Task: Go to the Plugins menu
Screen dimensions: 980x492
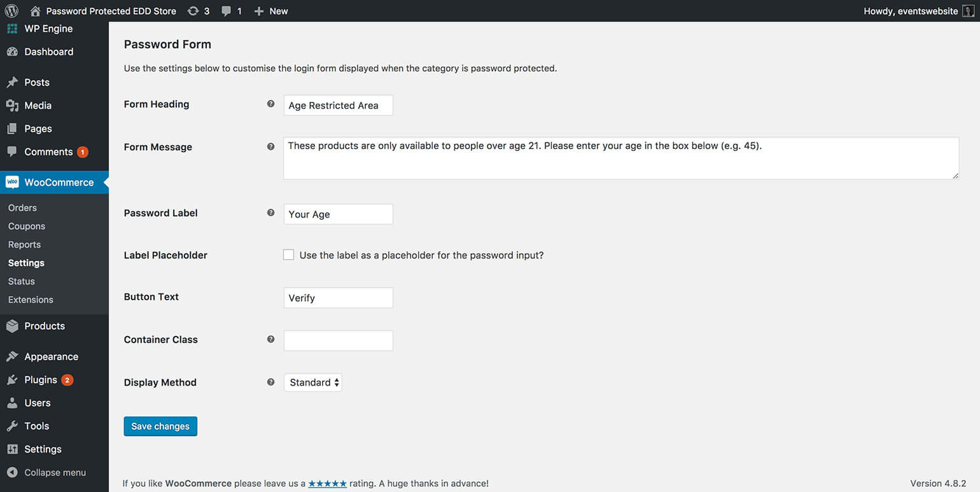Action: [x=41, y=379]
